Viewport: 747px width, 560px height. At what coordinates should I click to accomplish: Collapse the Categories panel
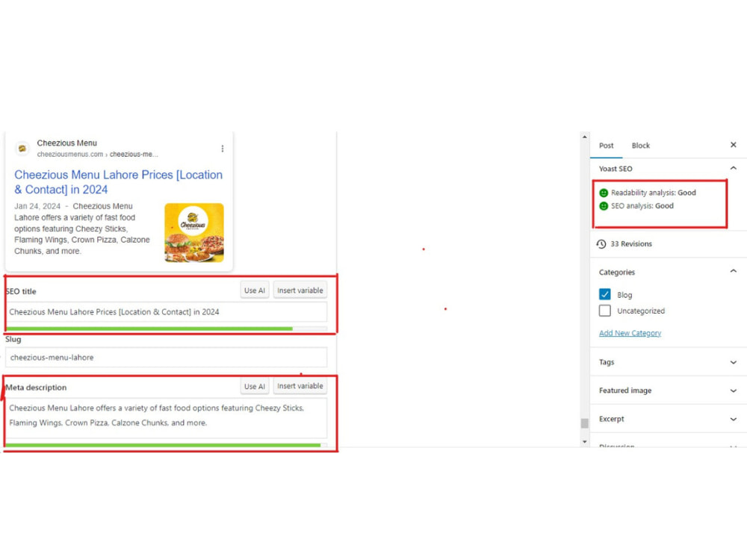[x=734, y=272]
